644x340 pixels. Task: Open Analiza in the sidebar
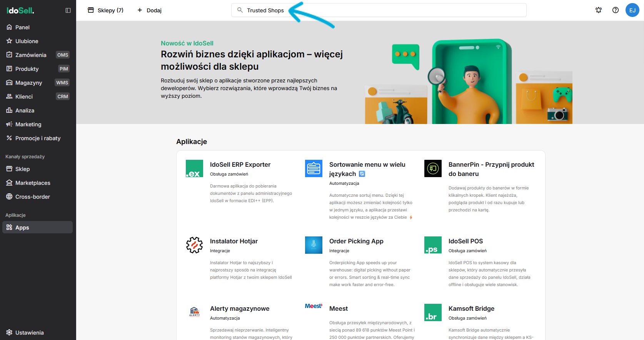click(37, 111)
